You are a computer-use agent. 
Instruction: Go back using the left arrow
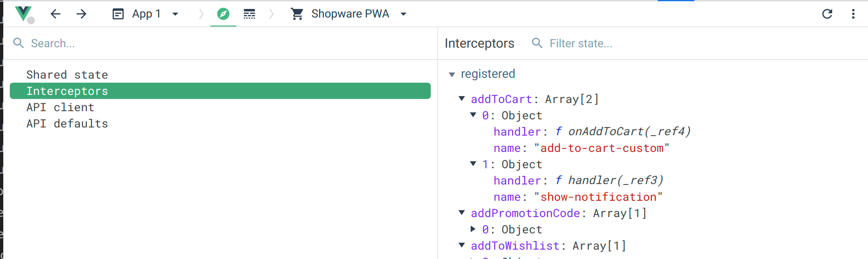pyautogui.click(x=56, y=14)
